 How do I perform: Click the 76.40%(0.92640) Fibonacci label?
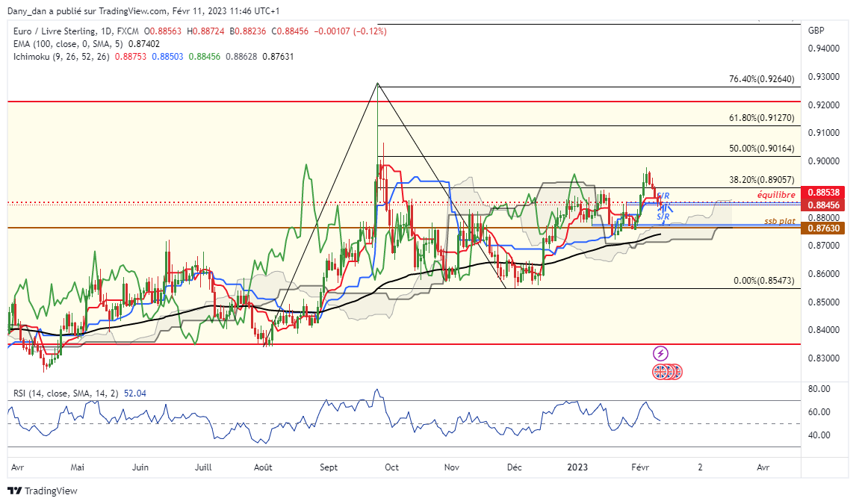pyautogui.click(x=762, y=79)
